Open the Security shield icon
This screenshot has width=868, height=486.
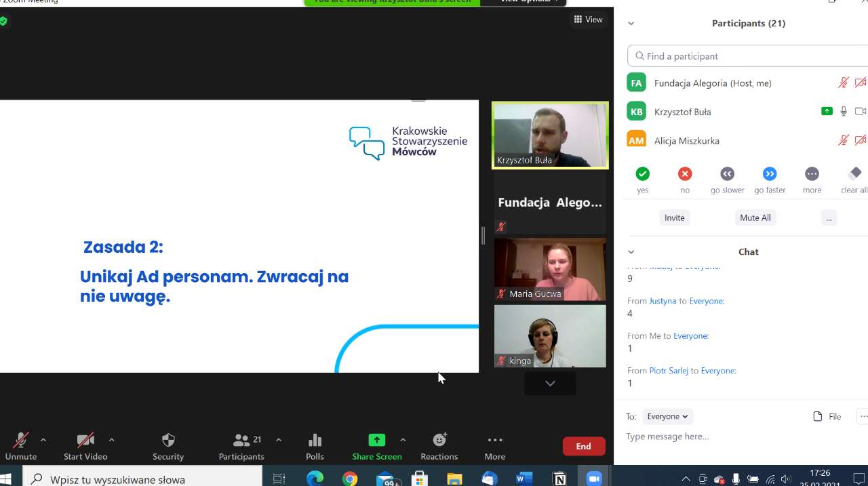[x=168, y=440]
